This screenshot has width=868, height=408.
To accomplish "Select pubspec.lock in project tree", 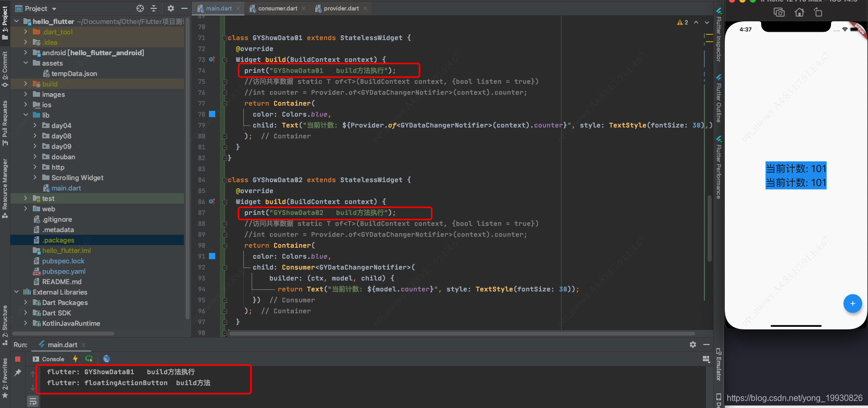I will (x=63, y=261).
